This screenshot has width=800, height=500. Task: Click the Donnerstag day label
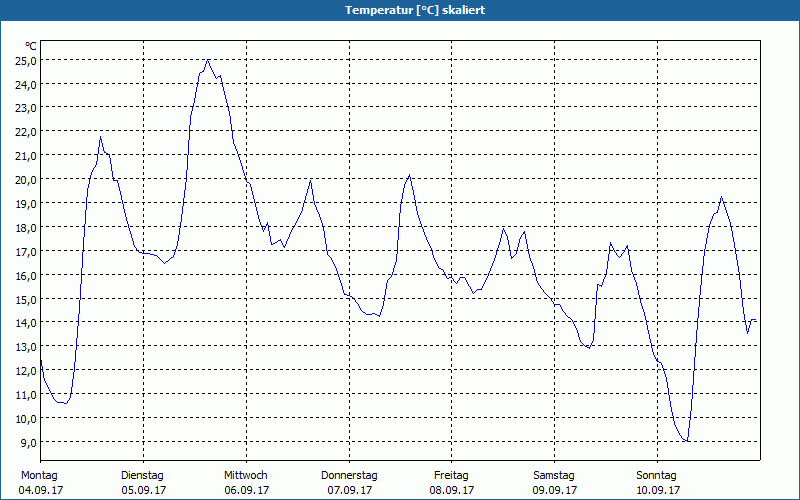coord(349,476)
